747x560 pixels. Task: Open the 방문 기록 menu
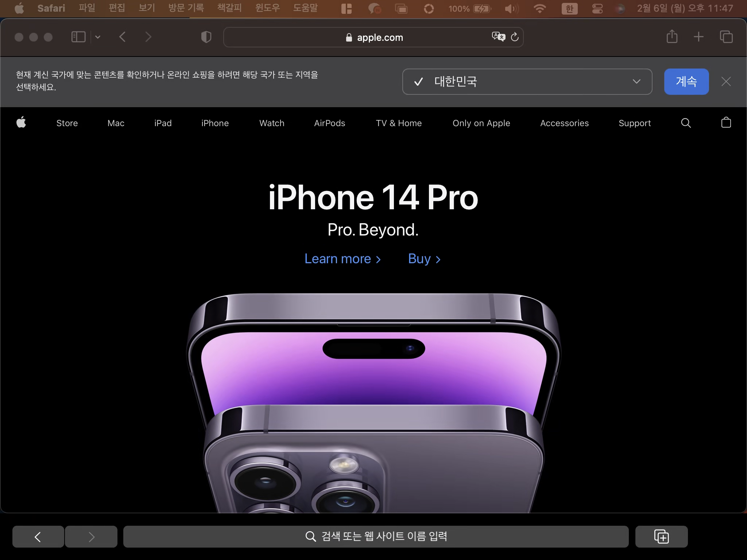tap(186, 8)
